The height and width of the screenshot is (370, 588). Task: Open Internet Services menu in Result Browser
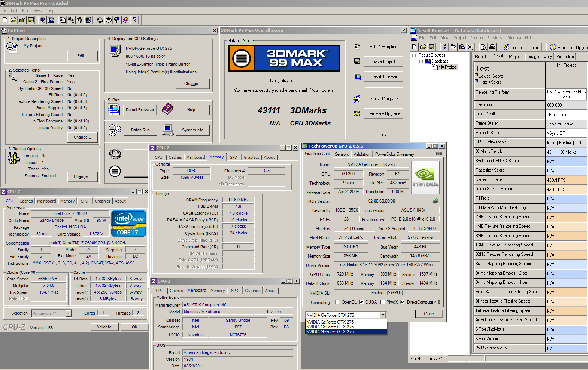(486, 38)
